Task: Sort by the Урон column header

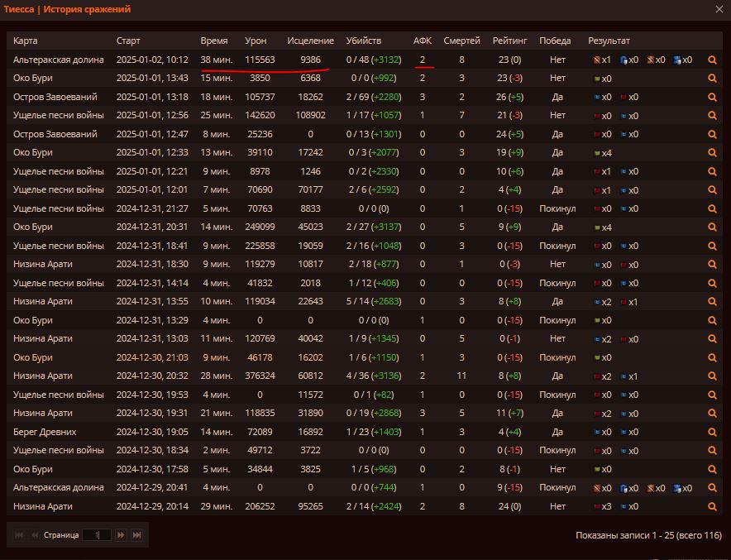Action: tap(256, 41)
